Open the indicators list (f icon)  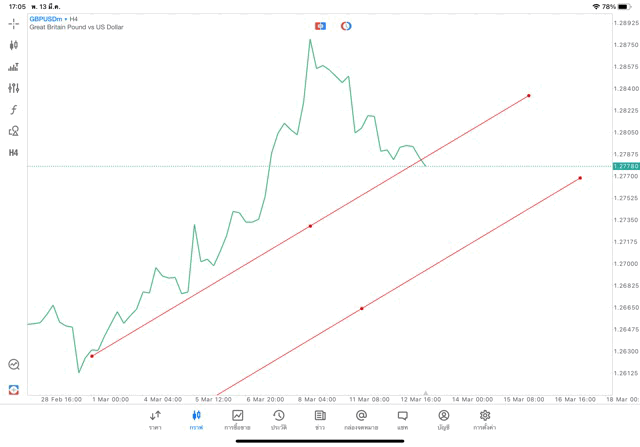(x=14, y=110)
